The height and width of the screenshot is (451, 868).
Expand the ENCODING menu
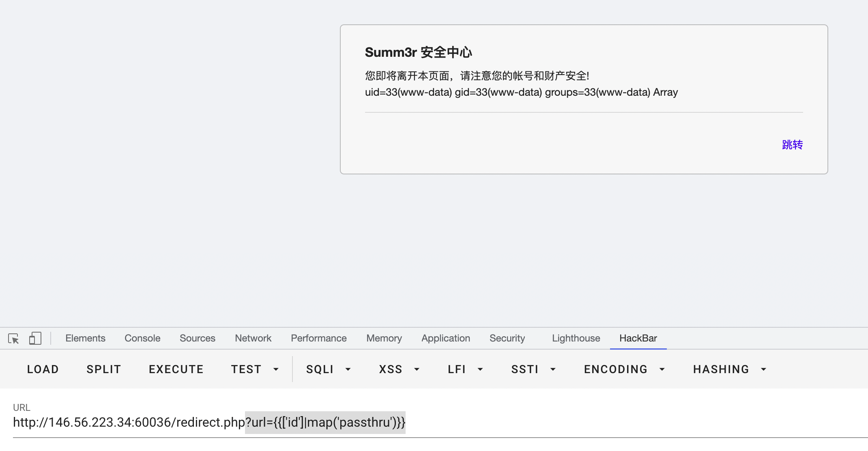(623, 369)
